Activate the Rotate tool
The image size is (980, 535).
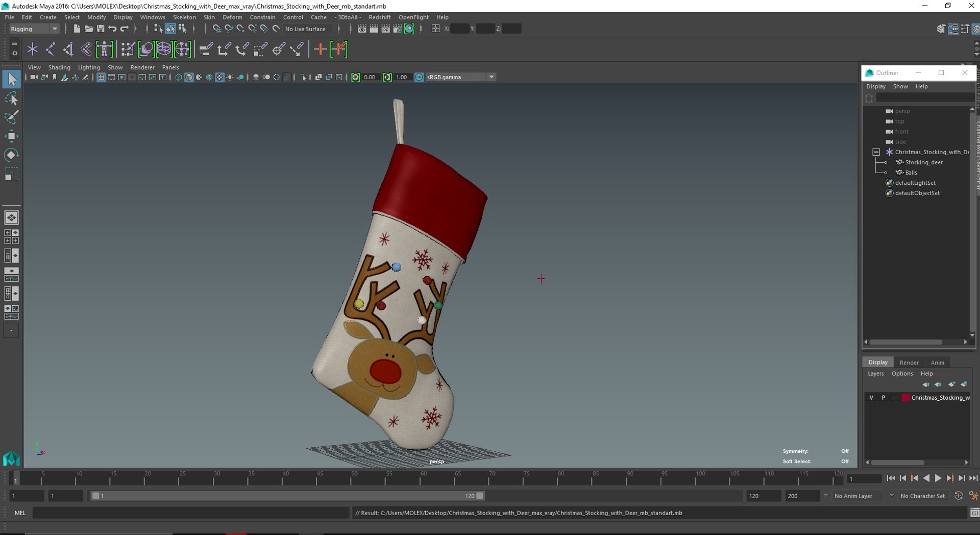(x=11, y=155)
